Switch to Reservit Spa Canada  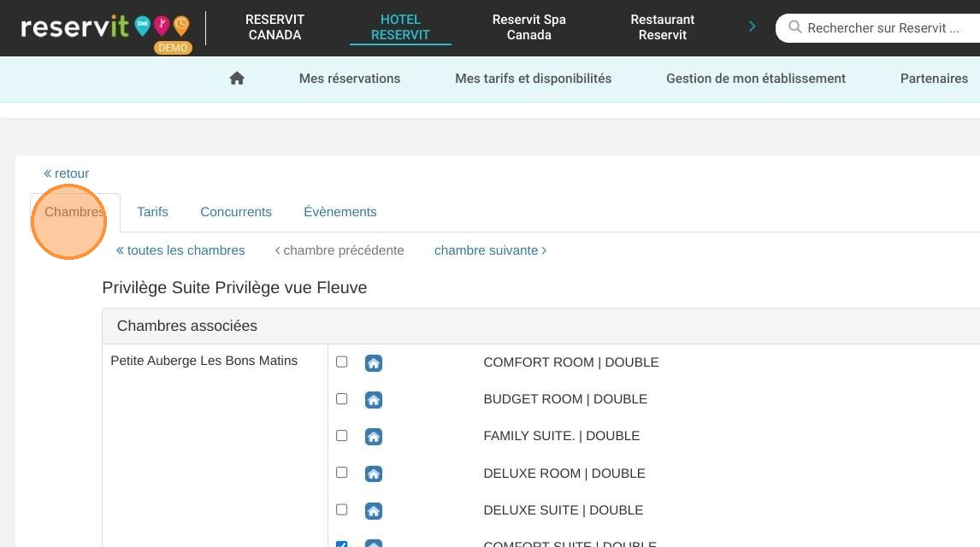coord(528,27)
